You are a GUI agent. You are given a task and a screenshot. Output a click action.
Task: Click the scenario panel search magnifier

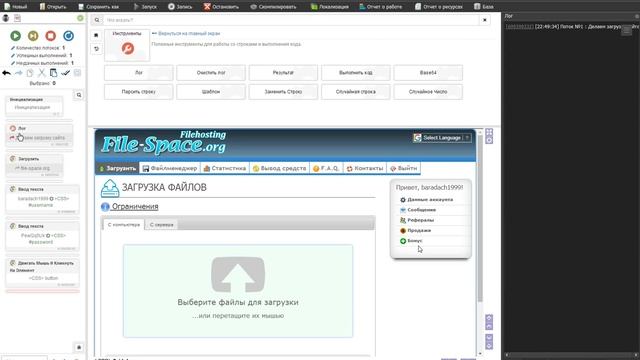coord(79,95)
